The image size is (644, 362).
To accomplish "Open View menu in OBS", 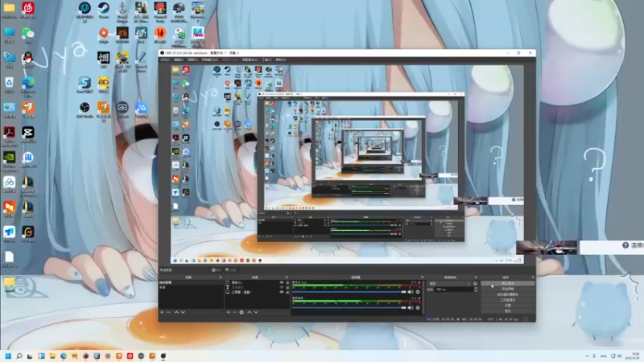I will coord(192,60).
